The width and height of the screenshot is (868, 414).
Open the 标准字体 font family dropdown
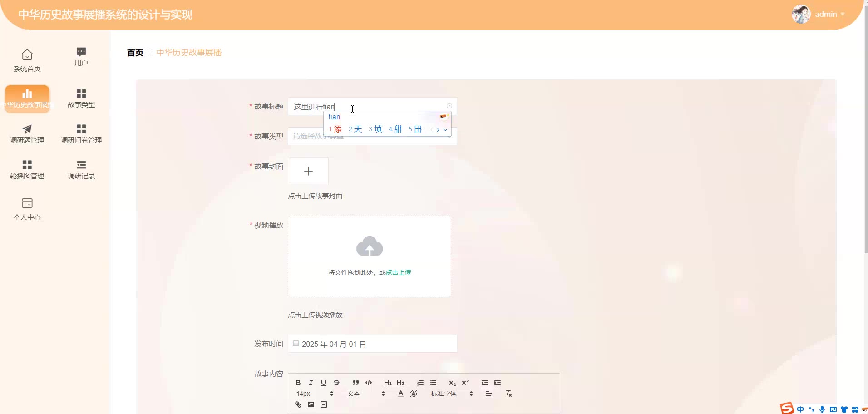pos(452,394)
